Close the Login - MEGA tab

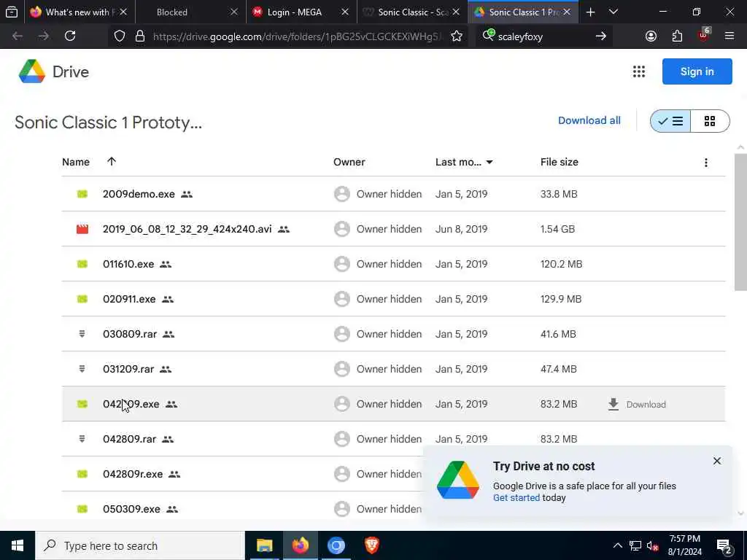(x=345, y=12)
